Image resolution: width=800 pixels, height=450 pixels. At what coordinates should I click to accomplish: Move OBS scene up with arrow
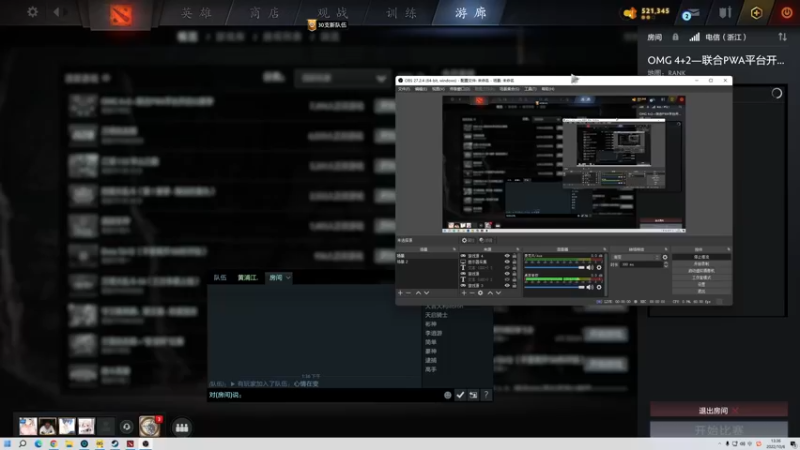coord(418,293)
